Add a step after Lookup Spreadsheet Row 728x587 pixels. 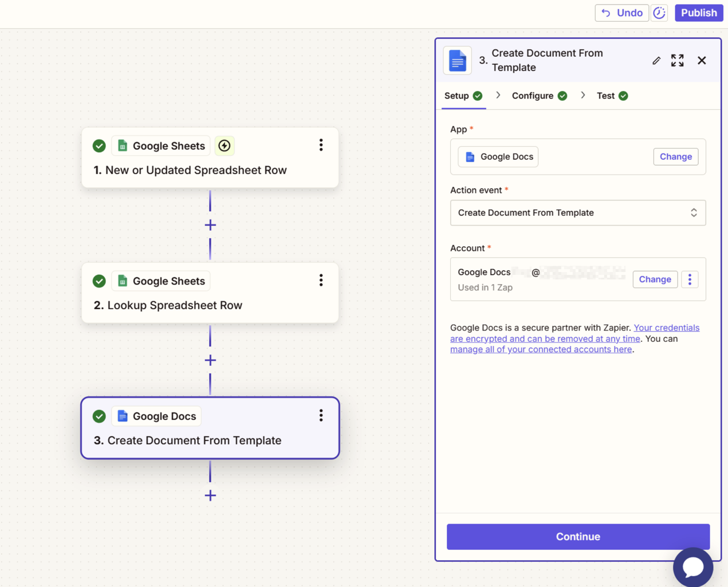coord(210,360)
